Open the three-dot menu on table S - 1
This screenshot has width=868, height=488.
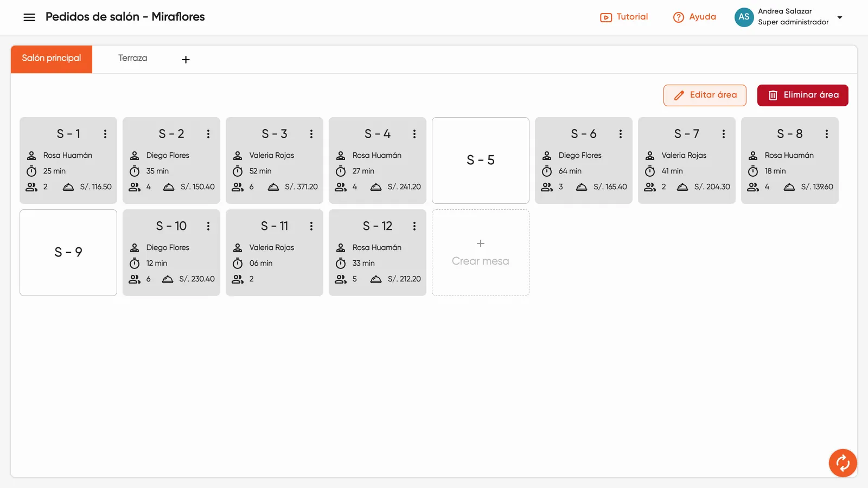tap(105, 134)
